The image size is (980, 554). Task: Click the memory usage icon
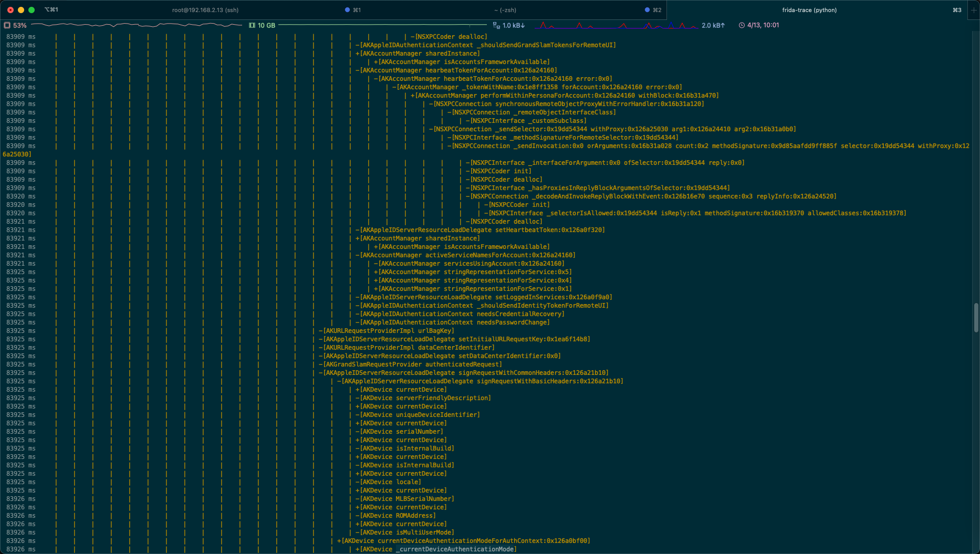coord(252,25)
